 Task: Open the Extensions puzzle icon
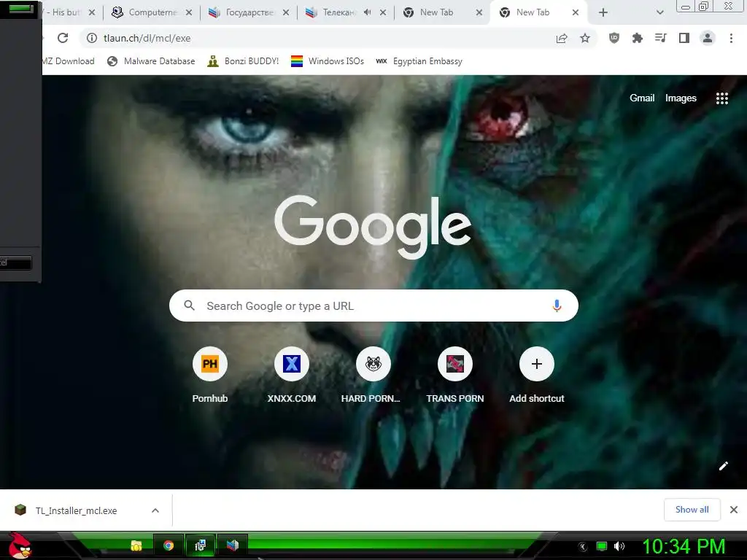coord(637,38)
